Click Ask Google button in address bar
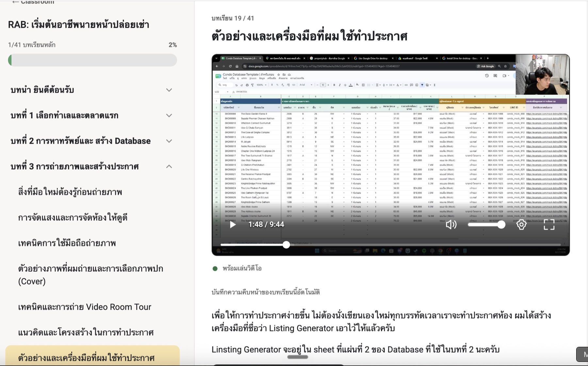Image resolution: width=588 pixels, height=366 pixels. click(x=485, y=66)
